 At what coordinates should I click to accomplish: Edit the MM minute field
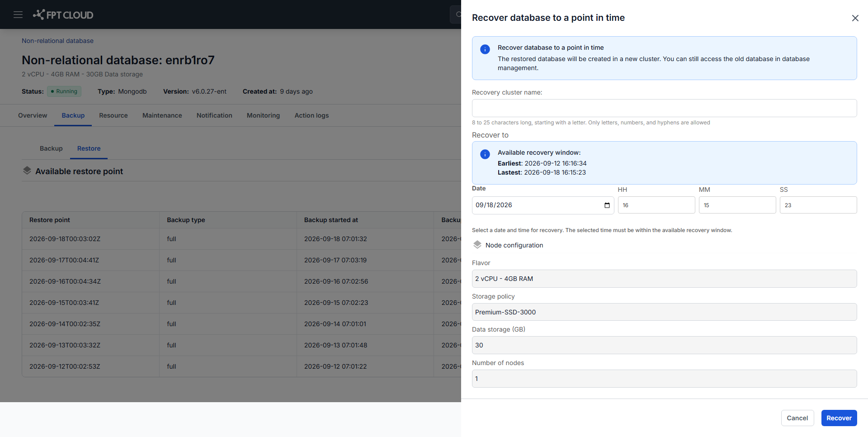tap(737, 205)
